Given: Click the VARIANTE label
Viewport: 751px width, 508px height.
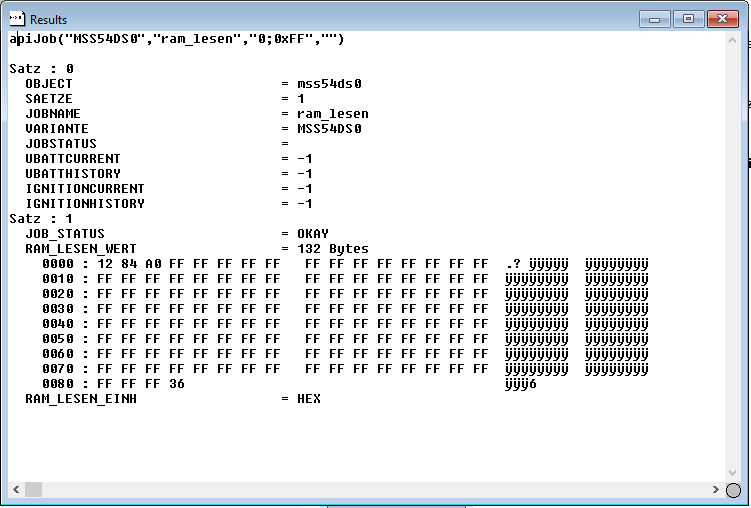Looking at the screenshot, I should coord(57,129).
